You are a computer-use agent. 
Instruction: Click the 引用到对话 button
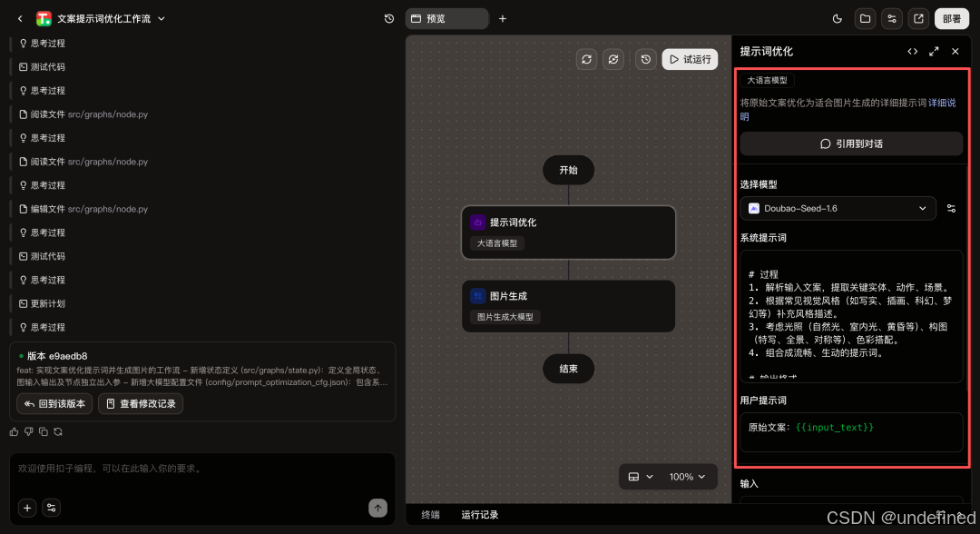click(x=851, y=143)
